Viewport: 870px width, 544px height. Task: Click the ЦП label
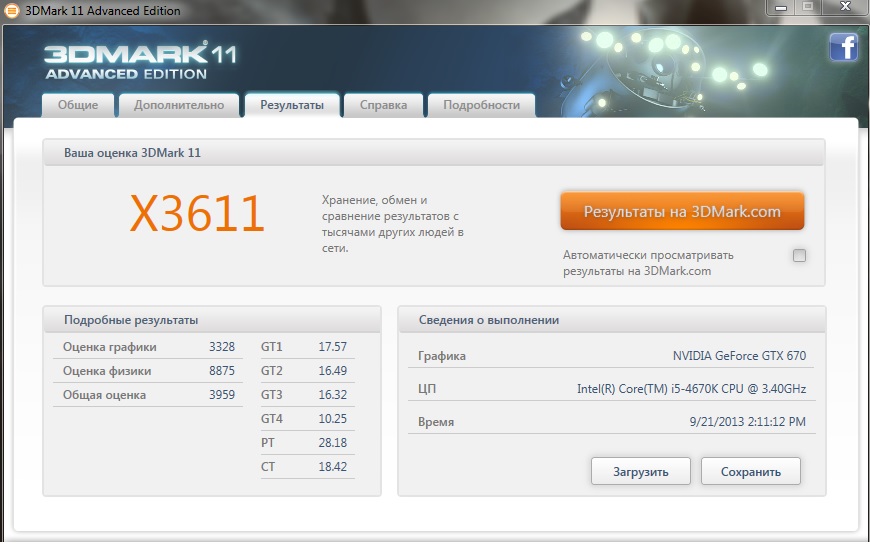(427, 389)
